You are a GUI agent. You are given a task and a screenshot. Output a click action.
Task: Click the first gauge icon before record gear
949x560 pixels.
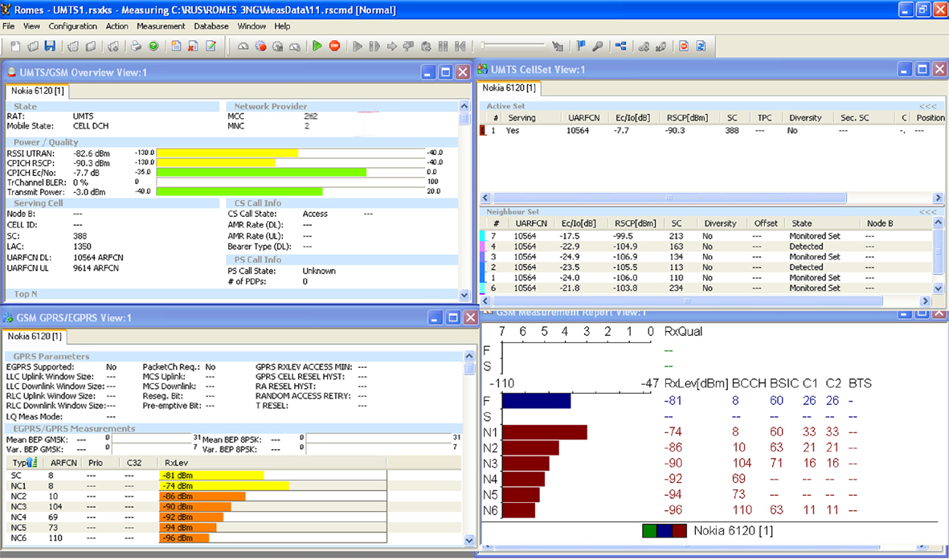pyautogui.click(x=243, y=46)
